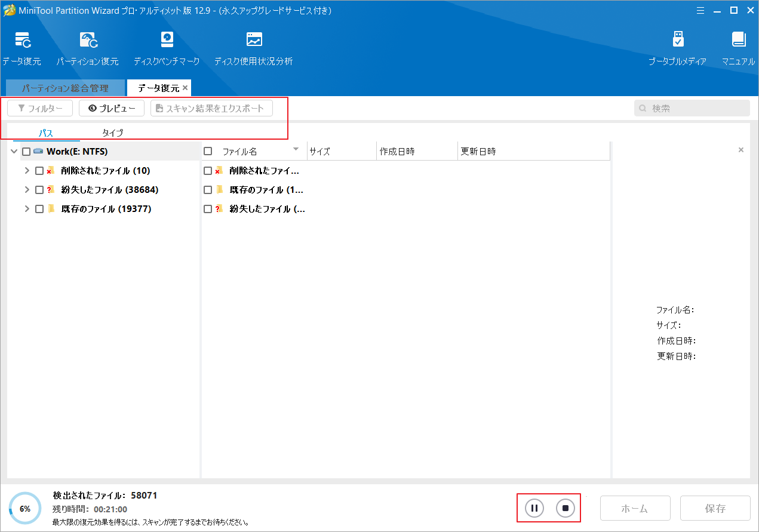Click the 検出されたファイル: 58071 status text
Screen dimensions: 759x532
pos(105,496)
